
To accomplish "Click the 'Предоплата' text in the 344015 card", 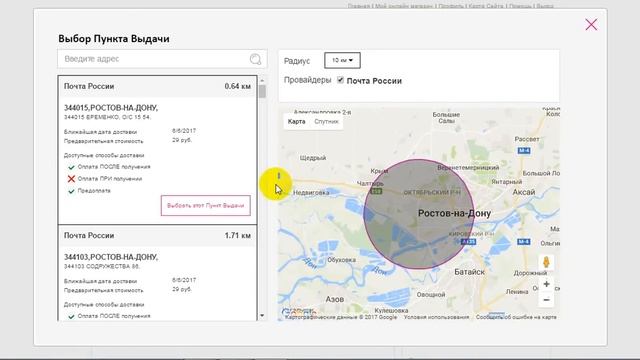I will (x=94, y=191).
